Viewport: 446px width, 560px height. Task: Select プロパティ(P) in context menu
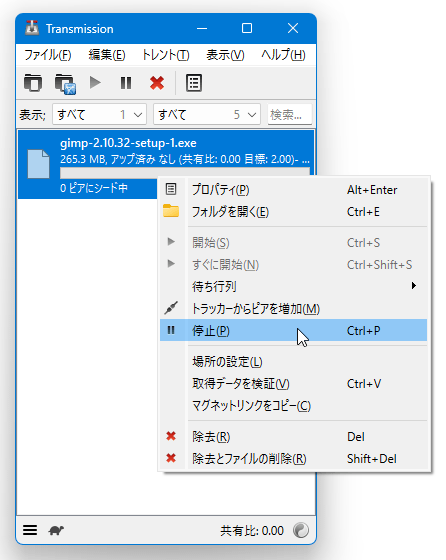point(294,190)
